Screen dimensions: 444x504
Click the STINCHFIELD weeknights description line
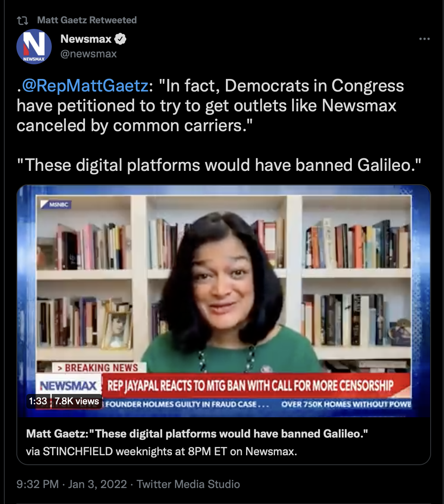coord(162,452)
